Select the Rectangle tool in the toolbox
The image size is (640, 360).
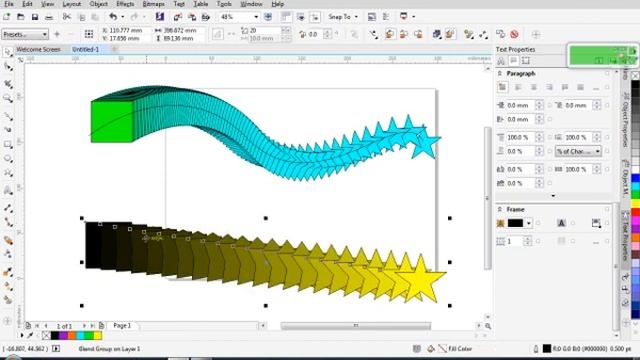click(8, 144)
